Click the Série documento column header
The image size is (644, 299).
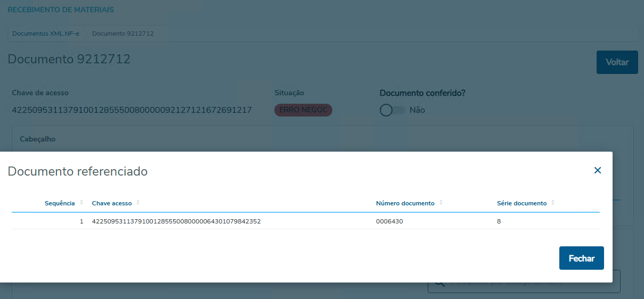[x=521, y=203]
